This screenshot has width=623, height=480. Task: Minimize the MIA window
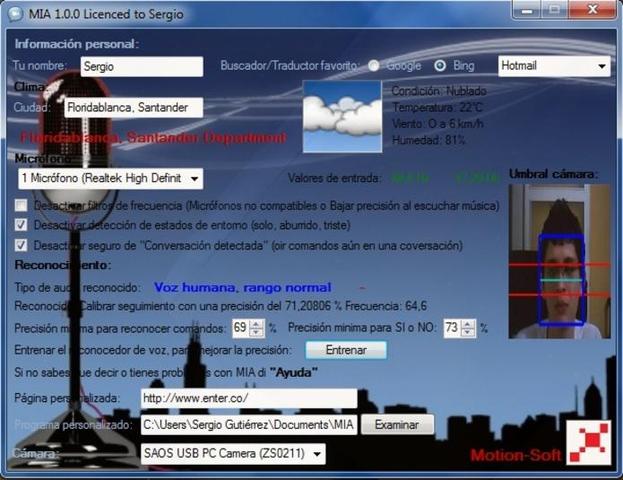click(527, 10)
